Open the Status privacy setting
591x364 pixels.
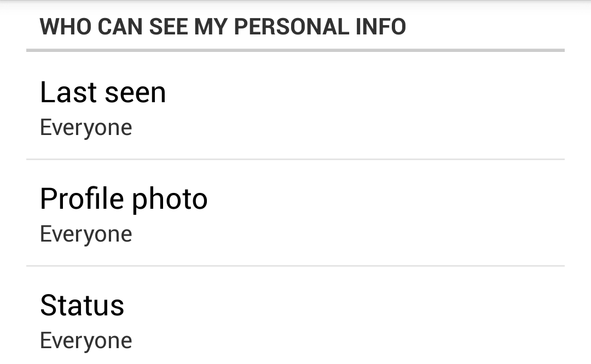296,320
